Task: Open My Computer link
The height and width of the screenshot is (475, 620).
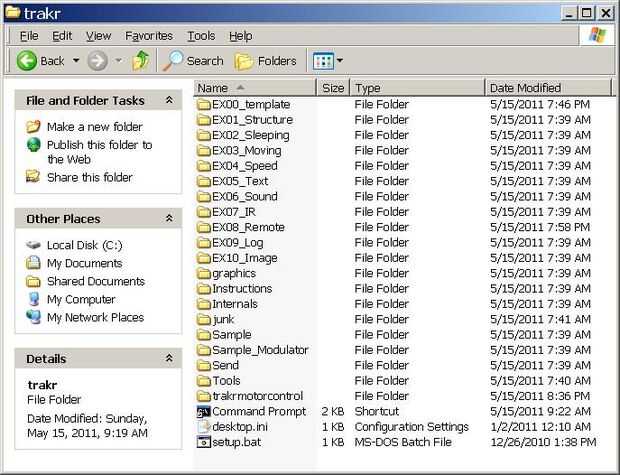Action: pyautogui.click(x=81, y=299)
